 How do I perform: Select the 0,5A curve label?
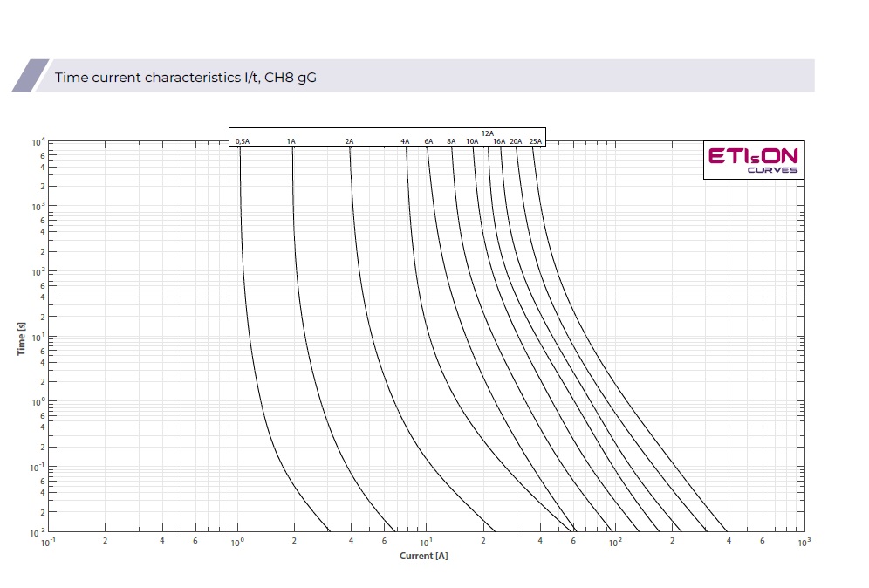coord(243,141)
